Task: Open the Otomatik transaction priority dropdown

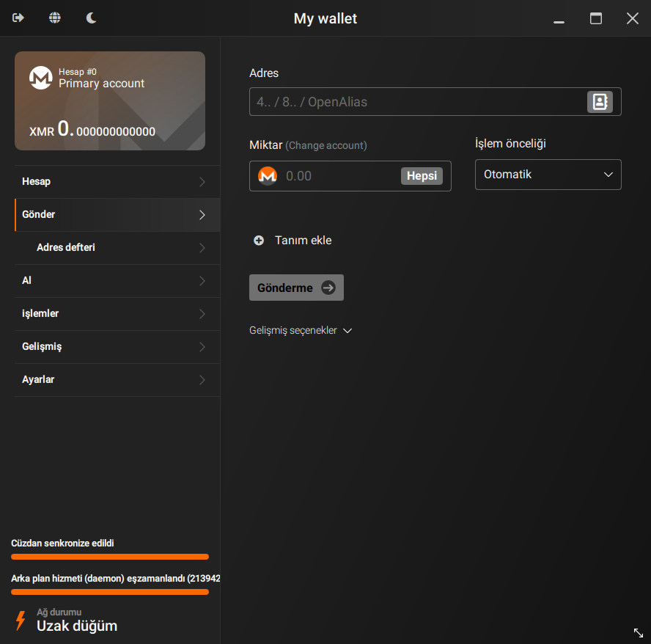Action: pyautogui.click(x=548, y=174)
